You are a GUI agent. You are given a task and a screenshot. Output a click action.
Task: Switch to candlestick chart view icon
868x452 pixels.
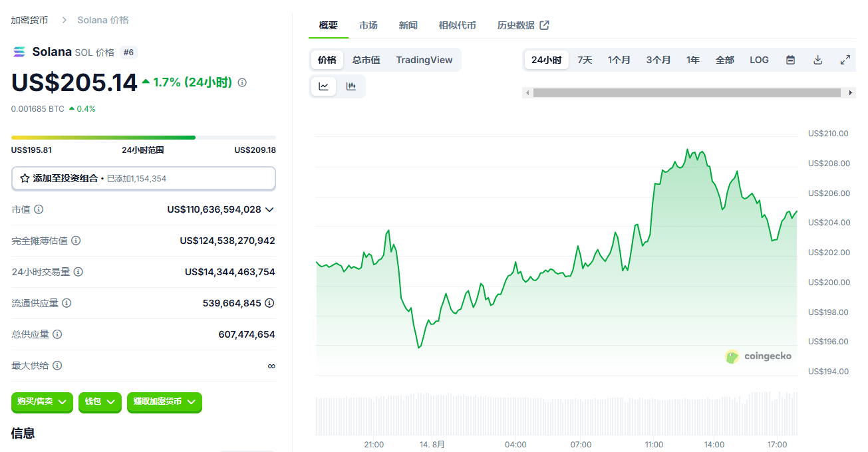pyautogui.click(x=351, y=86)
